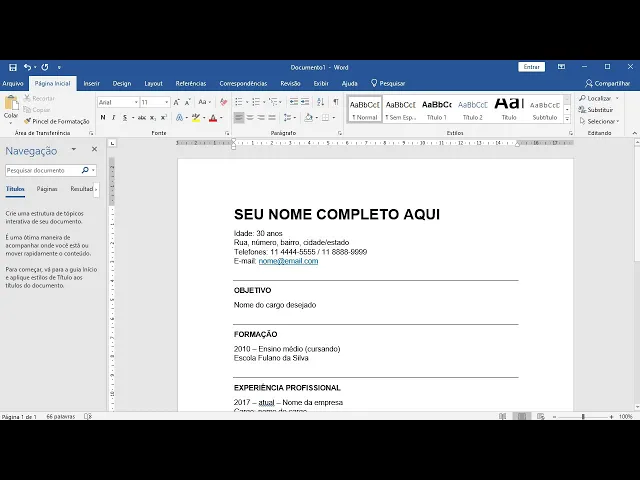The image size is (640, 480).
Task: Open the nome@email.com hyperlink
Action: click(x=288, y=261)
